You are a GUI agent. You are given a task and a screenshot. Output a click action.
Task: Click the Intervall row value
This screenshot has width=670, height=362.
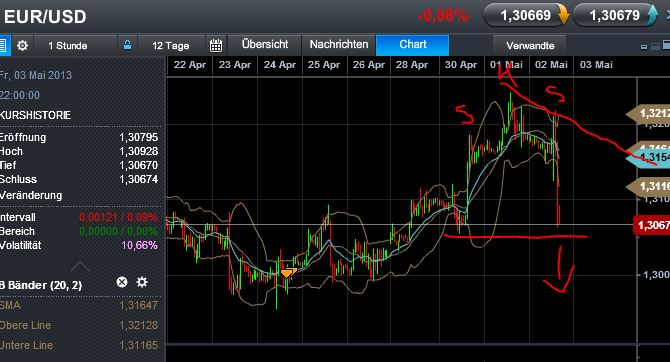point(118,217)
